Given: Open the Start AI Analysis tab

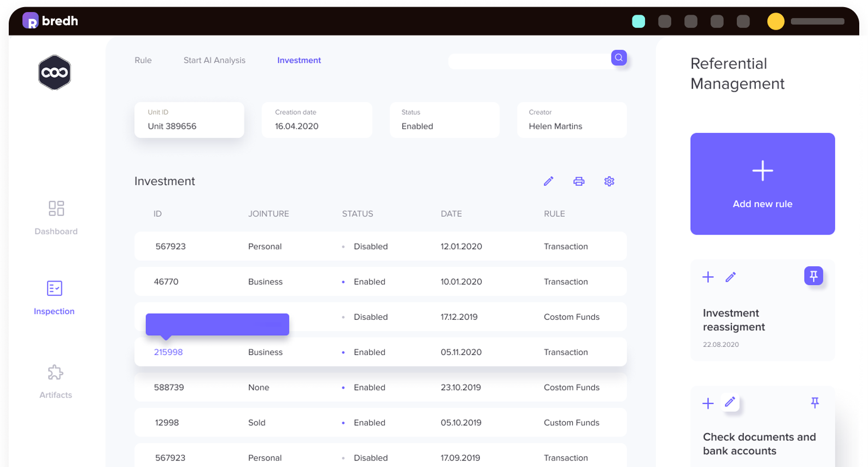Looking at the screenshot, I should 214,60.
